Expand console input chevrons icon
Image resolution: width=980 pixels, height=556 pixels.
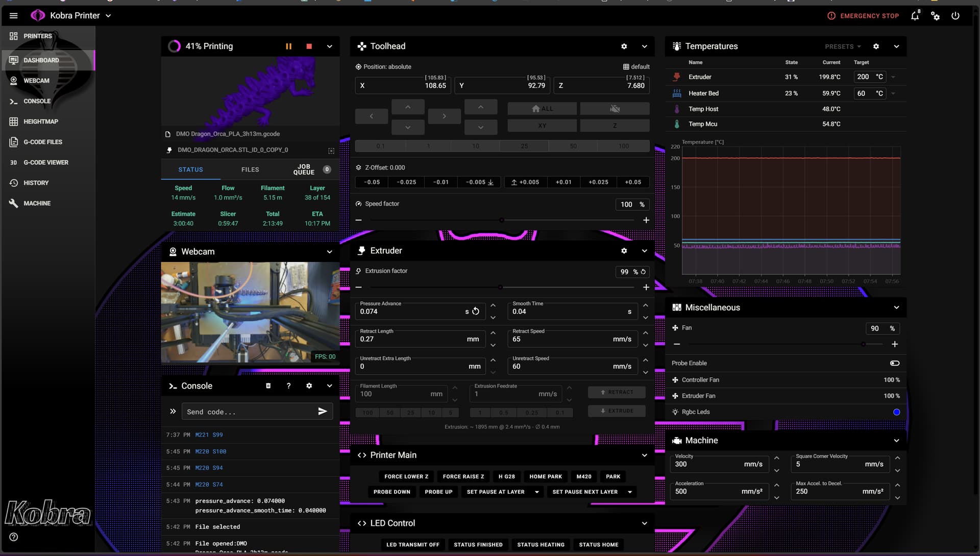173,412
